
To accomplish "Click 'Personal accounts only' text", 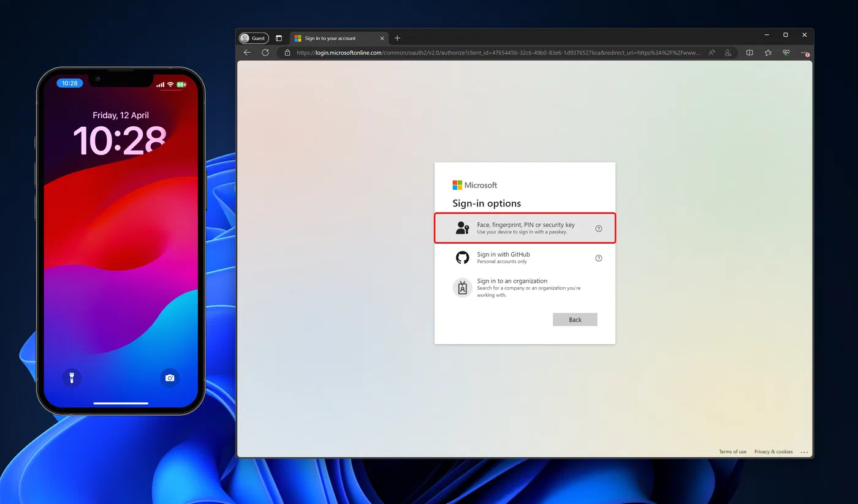I will click(x=502, y=261).
